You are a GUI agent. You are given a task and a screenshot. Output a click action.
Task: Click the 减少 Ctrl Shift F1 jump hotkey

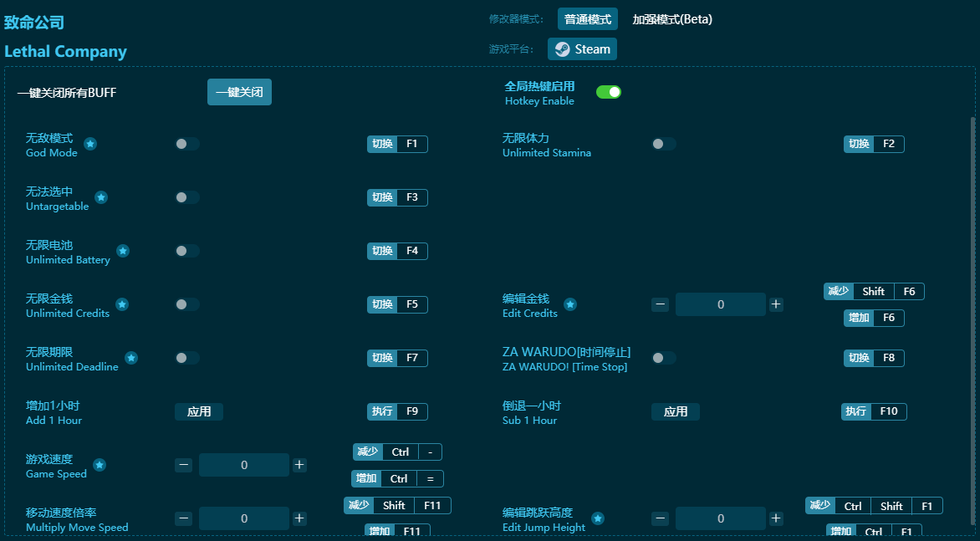point(874,506)
